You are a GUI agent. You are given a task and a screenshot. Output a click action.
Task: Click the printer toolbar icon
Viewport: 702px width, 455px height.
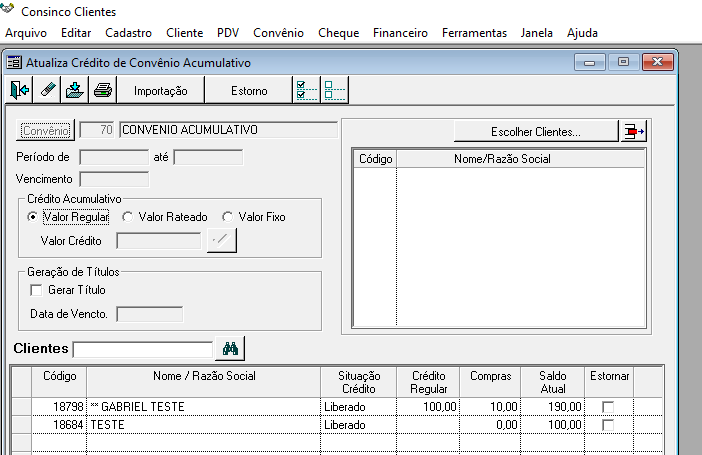coord(103,90)
